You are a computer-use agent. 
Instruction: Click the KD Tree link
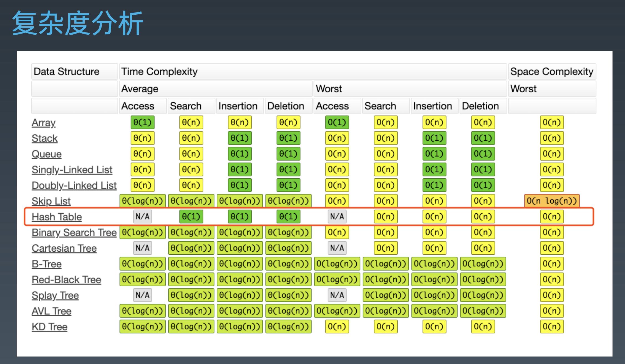49,327
